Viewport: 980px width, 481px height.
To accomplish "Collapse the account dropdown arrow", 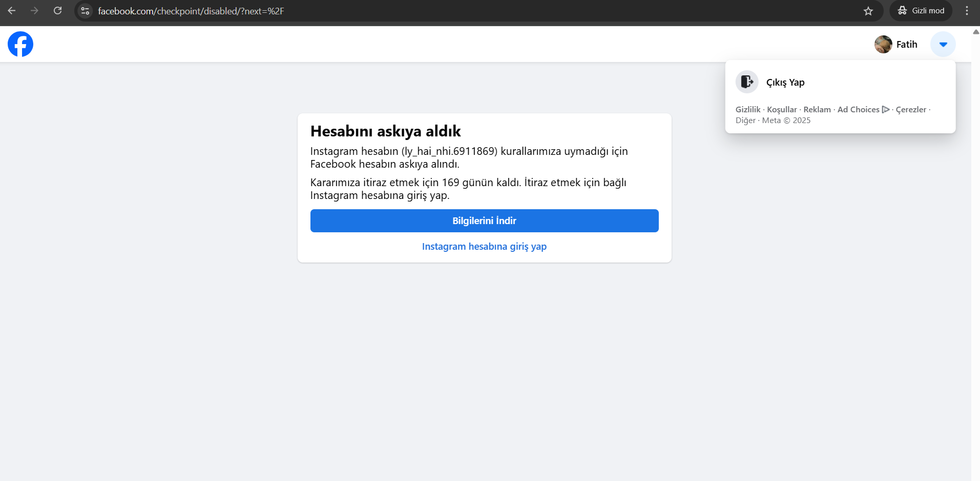I will click(943, 44).
